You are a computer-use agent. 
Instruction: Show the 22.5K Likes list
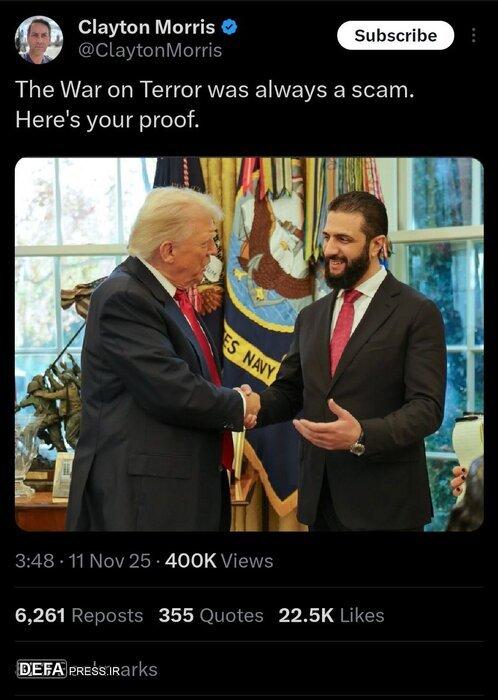pos(331,616)
